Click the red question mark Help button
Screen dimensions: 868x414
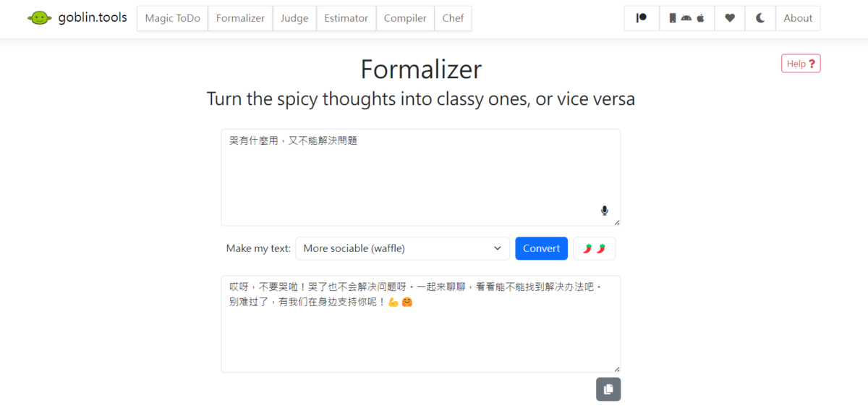tap(801, 64)
